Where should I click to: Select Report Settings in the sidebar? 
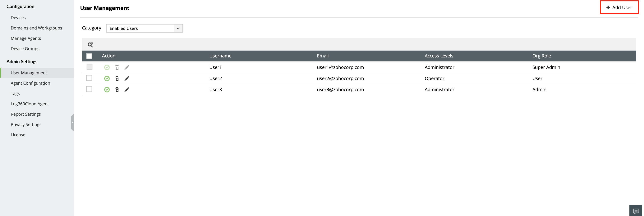coord(26,114)
